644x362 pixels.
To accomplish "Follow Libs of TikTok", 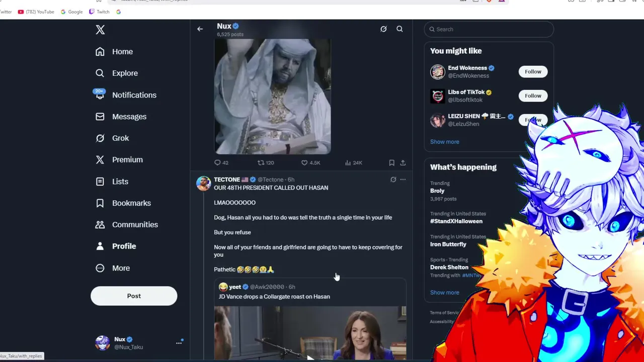I will (533, 96).
